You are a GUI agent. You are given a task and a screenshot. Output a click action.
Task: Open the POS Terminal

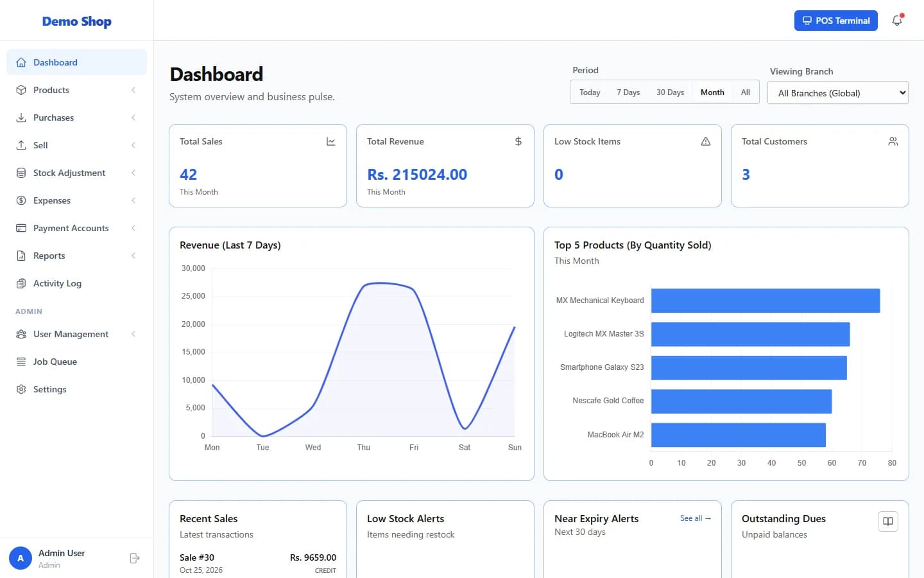836,21
